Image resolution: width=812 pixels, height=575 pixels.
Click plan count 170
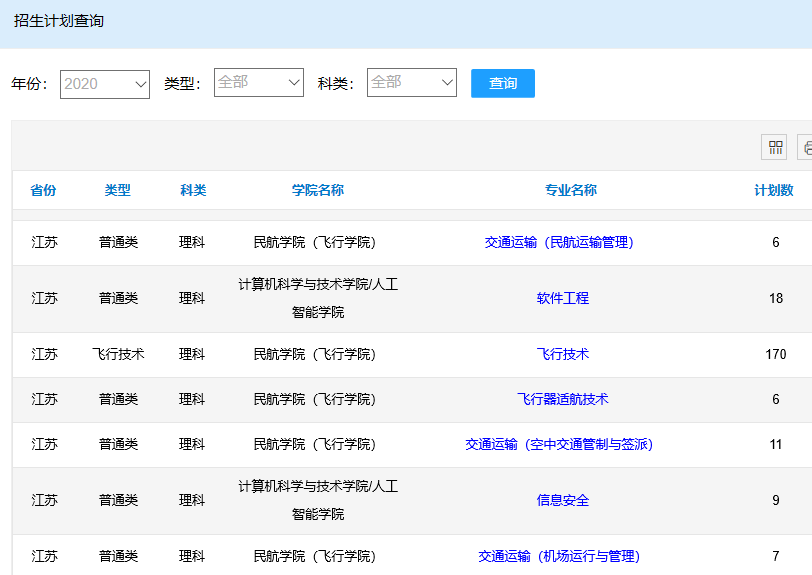click(776, 354)
